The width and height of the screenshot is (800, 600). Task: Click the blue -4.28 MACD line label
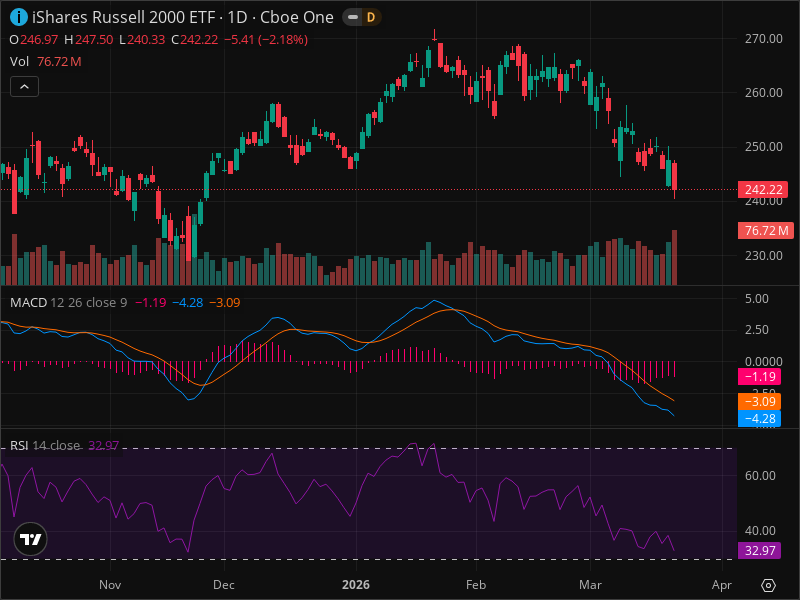pos(760,419)
